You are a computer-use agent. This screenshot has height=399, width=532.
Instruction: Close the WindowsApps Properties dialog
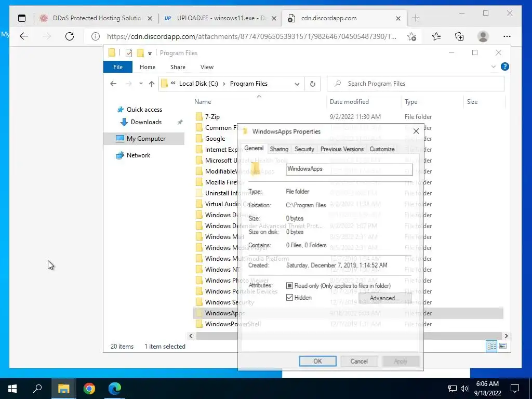pyautogui.click(x=416, y=131)
